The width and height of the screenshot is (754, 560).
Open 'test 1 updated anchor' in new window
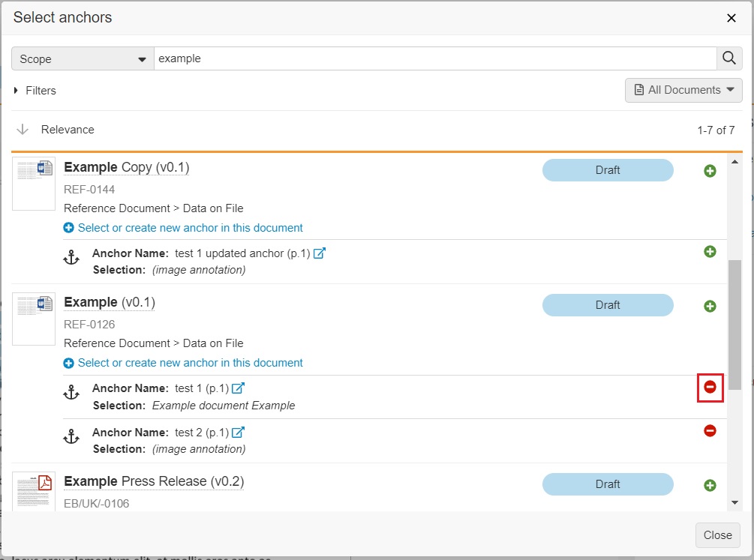tap(320, 253)
